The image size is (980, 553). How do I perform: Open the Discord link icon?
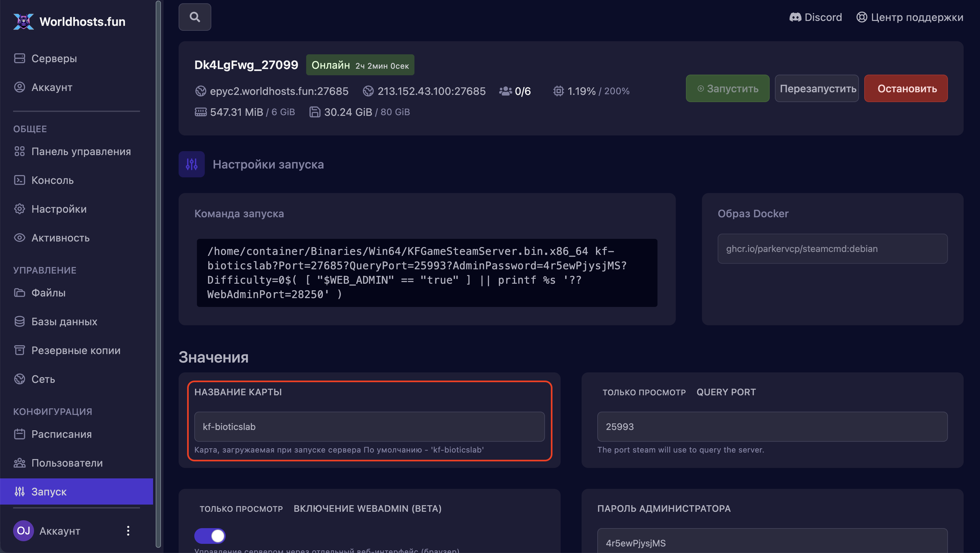795,17
